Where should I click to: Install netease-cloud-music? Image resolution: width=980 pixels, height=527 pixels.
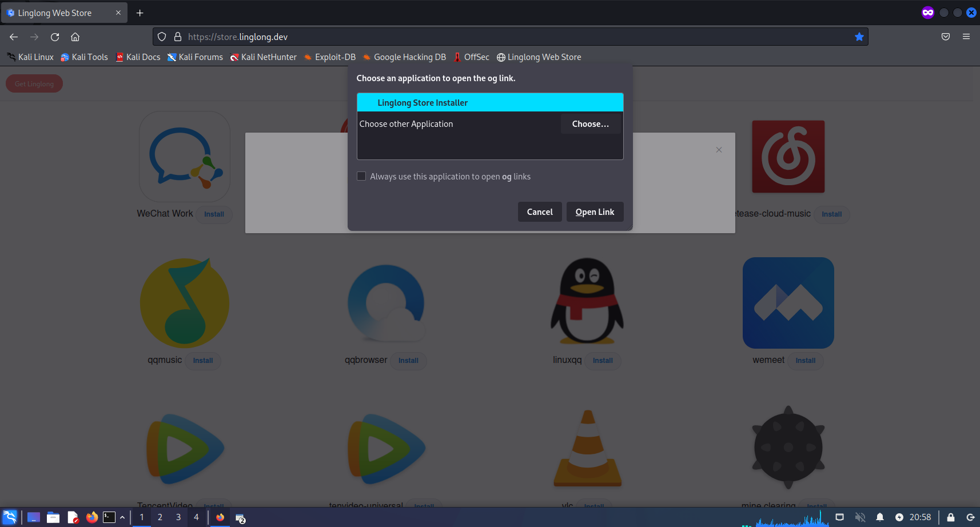[831, 214]
